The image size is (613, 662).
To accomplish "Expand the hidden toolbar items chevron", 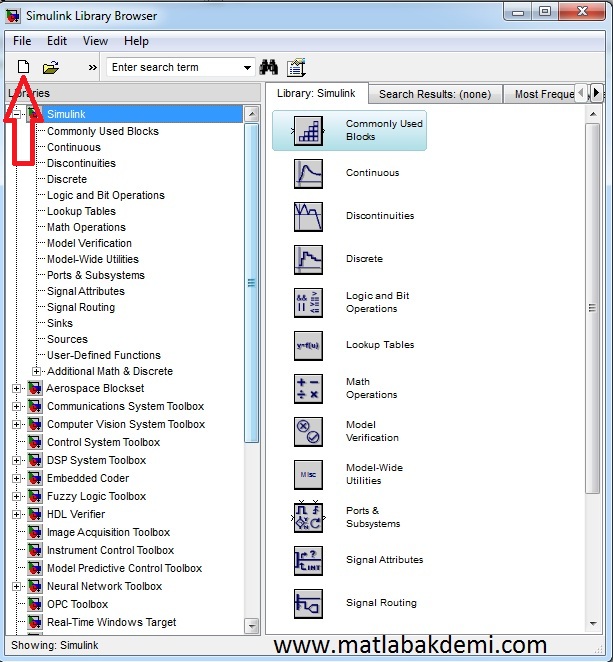I will 92,68.
